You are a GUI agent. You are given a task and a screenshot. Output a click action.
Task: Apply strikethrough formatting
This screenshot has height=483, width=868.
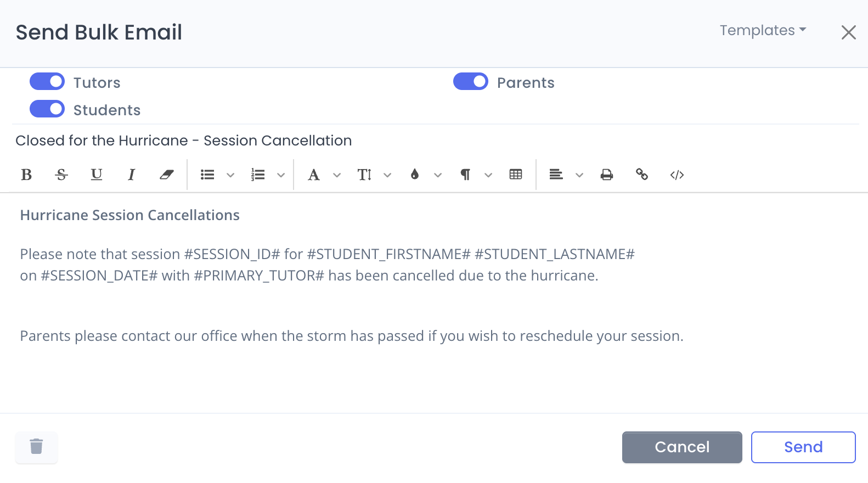pos(61,175)
